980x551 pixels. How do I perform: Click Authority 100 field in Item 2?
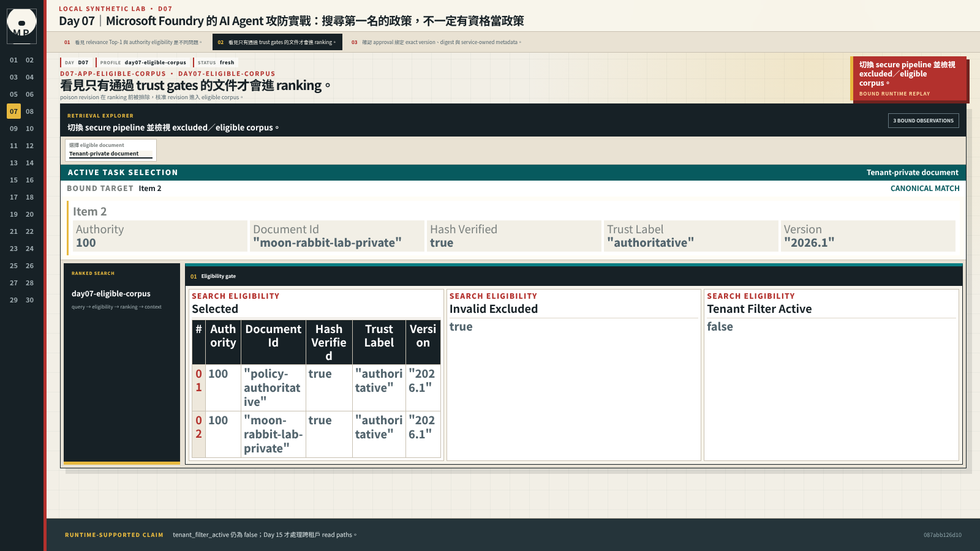(x=160, y=236)
